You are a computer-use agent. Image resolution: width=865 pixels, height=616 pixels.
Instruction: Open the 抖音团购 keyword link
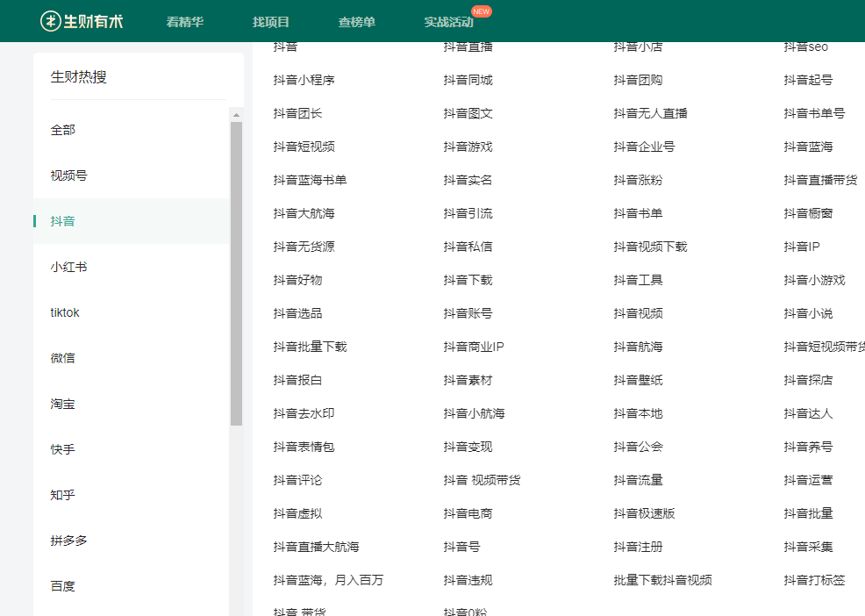point(639,80)
